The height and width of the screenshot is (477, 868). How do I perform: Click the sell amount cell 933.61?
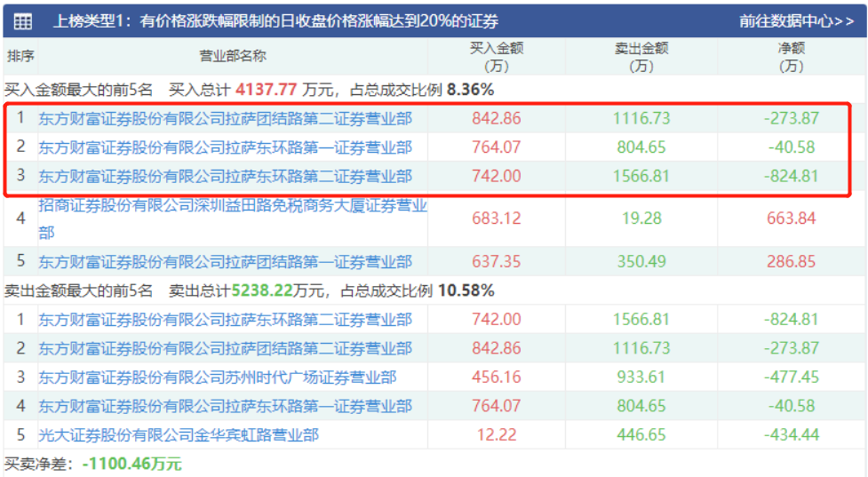tap(641, 378)
